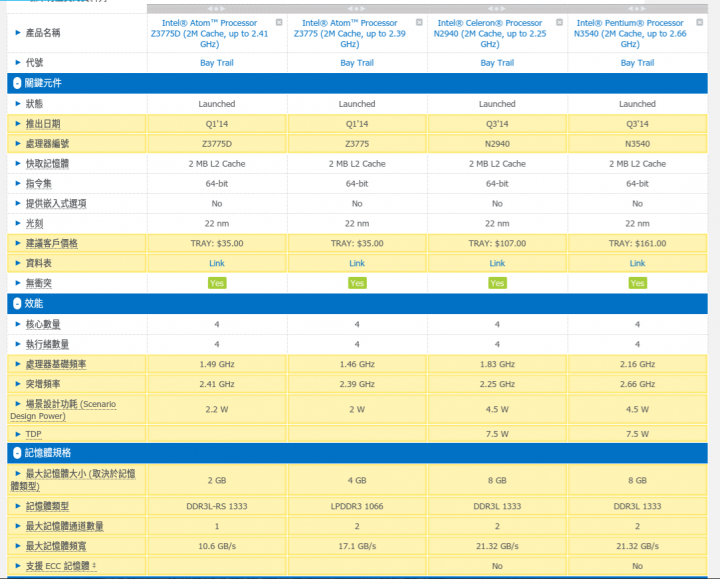The image size is (720, 579).
Task: Open Intel Atom Z3775 product link
Action: [x=349, y=34]
